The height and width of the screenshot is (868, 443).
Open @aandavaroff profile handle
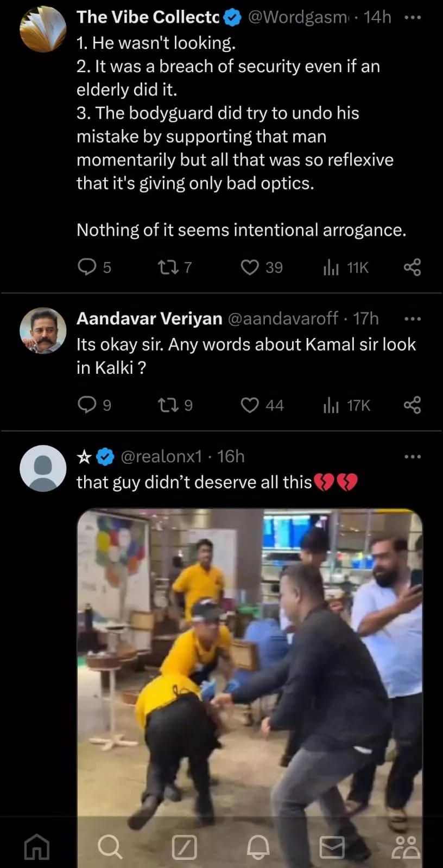(283, 318)
